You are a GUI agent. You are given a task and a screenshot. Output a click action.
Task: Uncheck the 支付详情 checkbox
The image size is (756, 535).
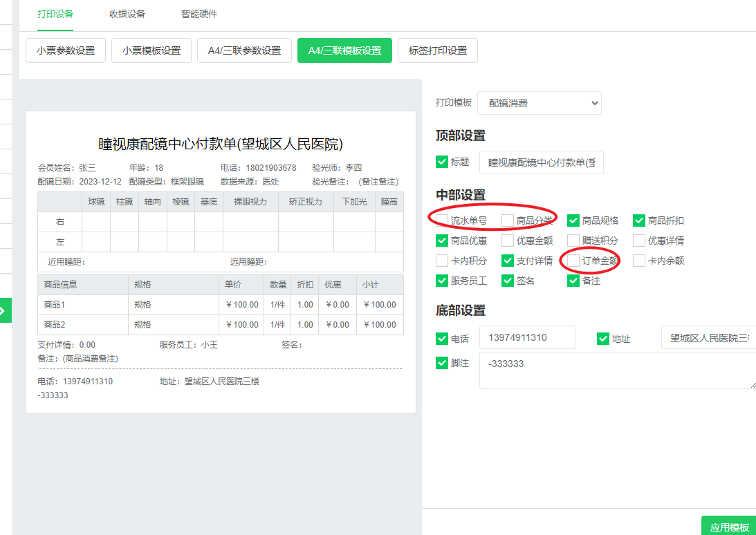click(508, 261)
